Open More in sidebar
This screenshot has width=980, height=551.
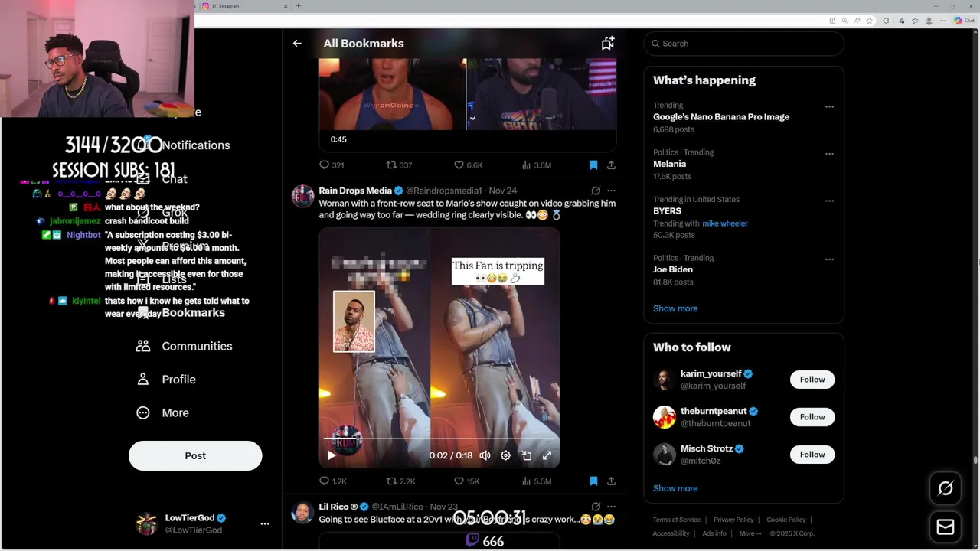tap(162, 413)
